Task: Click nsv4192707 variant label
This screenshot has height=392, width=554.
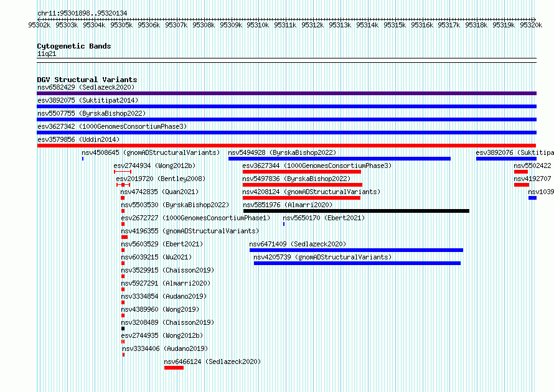Action: coord(532,179)
